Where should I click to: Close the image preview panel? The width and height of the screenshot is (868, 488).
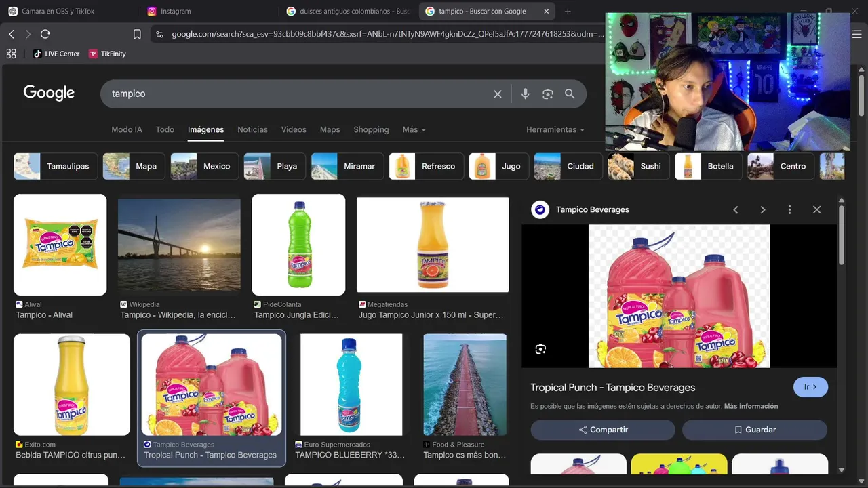click(816, 210)
